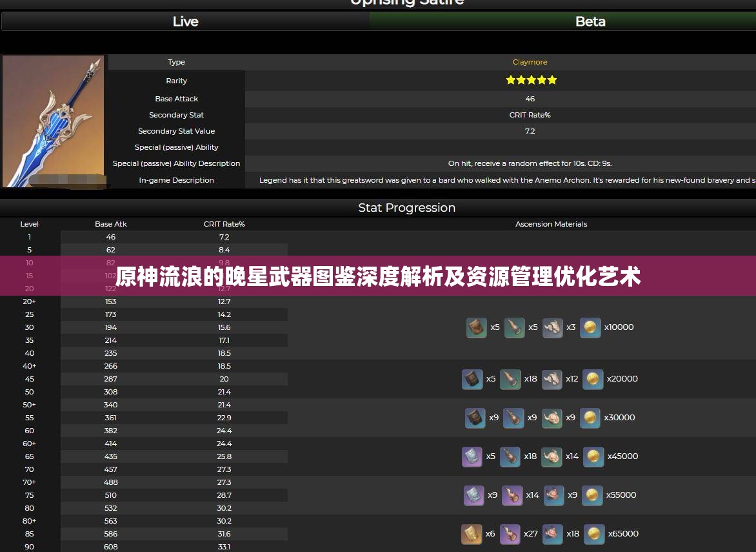Image resolution: width=756 pixels, height=552 pixels.
Task: Click the Mora coin icon beside x20000
Action: pyautogui.click(x=593, y=379)
